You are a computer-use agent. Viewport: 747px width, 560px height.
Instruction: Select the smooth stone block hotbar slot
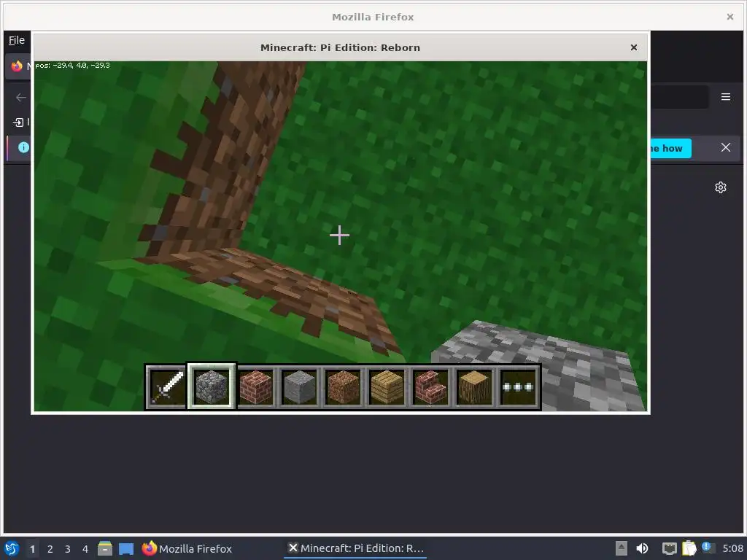[x=299, y=386]
